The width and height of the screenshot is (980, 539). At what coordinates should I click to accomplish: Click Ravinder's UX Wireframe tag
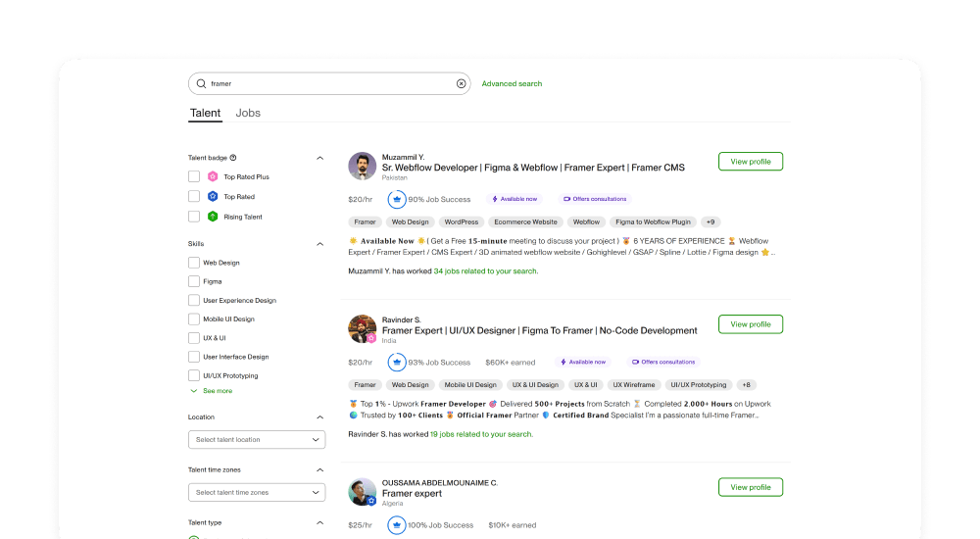point(634,384)
